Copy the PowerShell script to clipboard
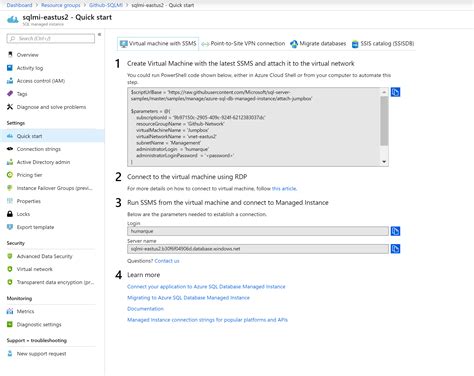The width and height of the screenshot is (474, 376). pyautogui.click(x=395, y=92)
